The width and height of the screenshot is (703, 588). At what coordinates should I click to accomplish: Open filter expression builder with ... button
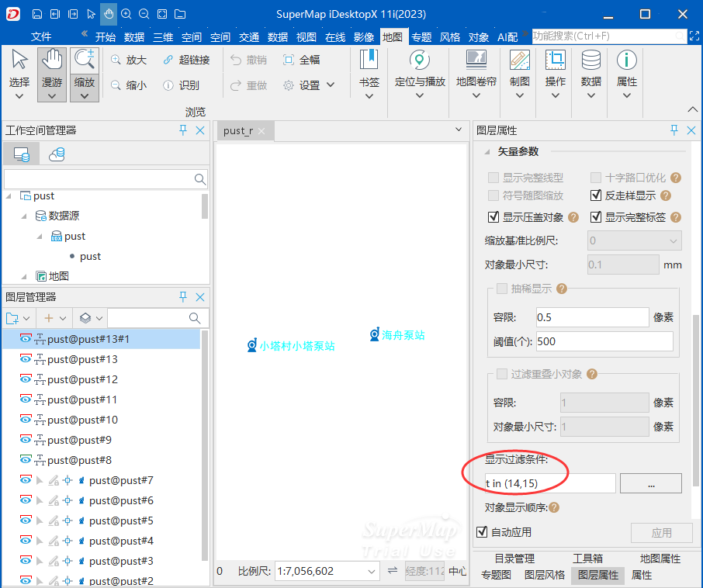tap(651, 483)
